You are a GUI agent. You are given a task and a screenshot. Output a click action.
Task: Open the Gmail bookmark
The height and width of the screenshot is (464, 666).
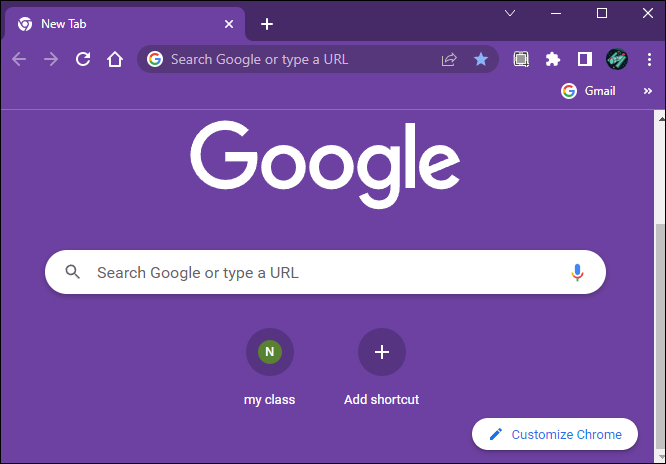(588, 91)
